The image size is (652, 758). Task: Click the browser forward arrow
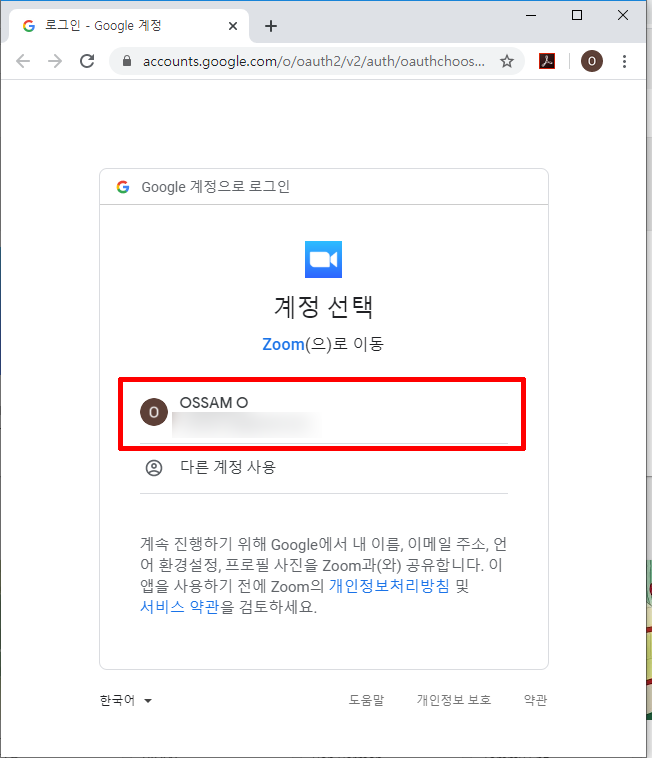[x=55, y=61]
